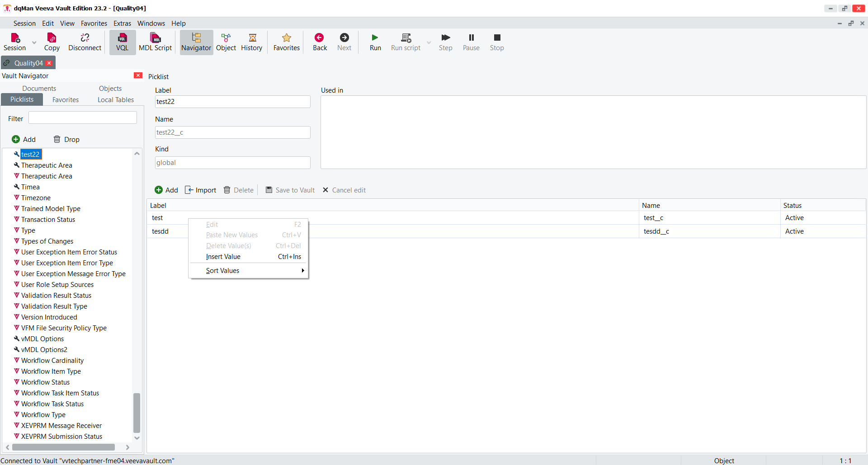Select the test22 picklist
Image resolution: width=868 pixels, height=465 pixels.
(x=31, y=155)
